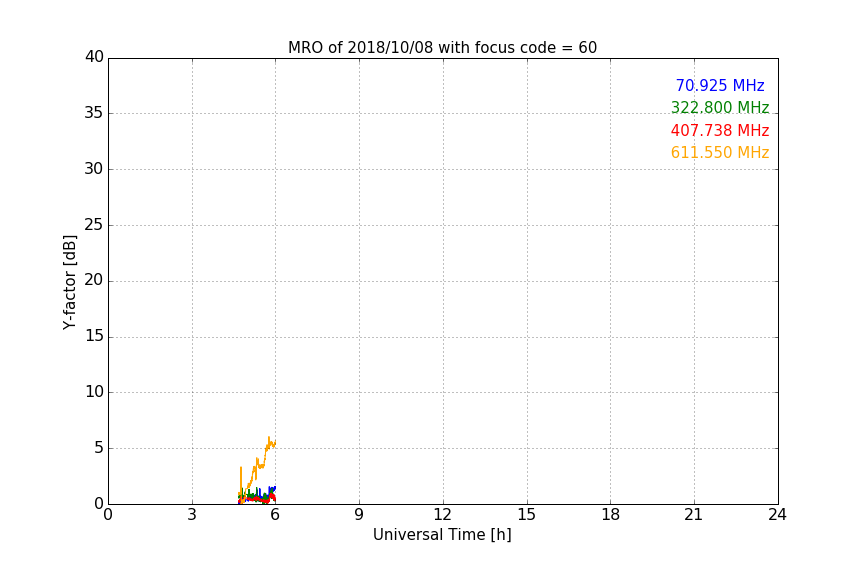
Task: Click the x-axis tick label 3
Action: coord(192,515)
